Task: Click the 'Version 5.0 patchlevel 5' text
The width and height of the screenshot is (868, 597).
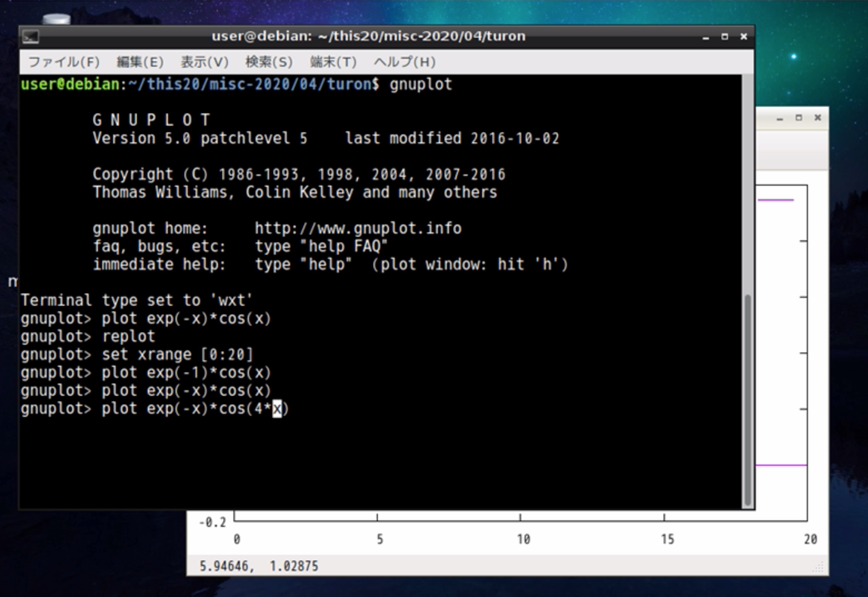Action: 199,138
